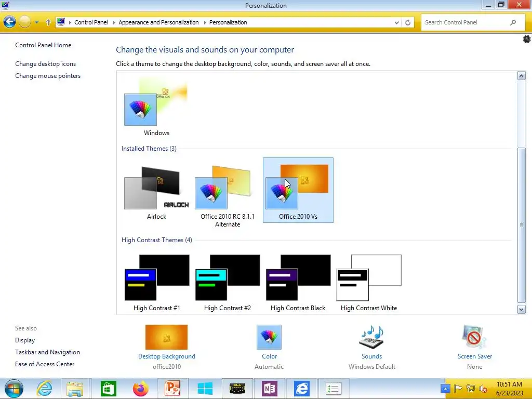Click the Personalization breadcrumb
This screenshot has height=399, width=532.
pos(228,22)
